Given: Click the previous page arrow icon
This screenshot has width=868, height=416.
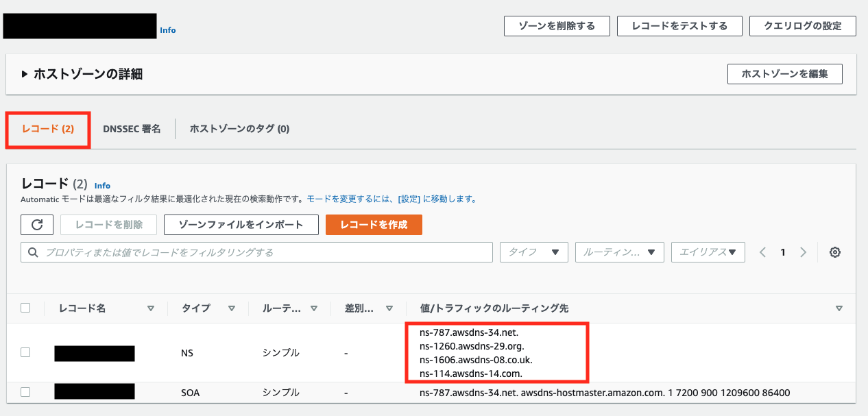Looking at the screenshot, I should (762, 252).
